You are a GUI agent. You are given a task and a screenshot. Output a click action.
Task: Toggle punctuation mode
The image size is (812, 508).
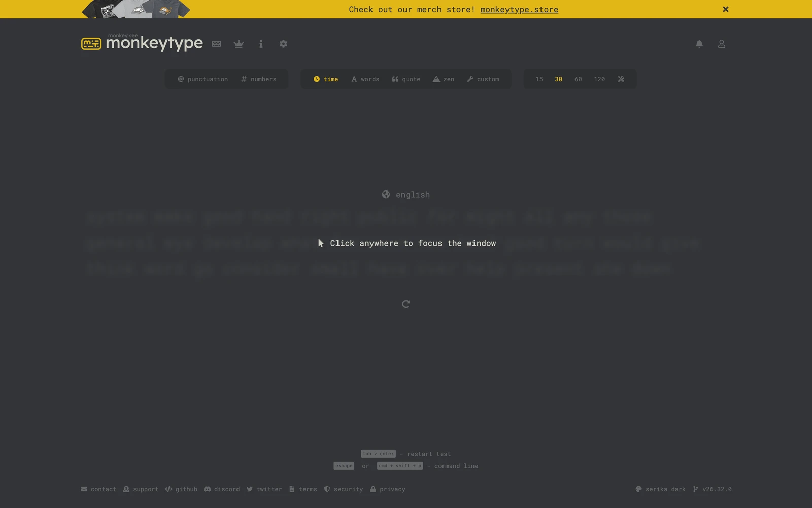(x=202, y=79)
